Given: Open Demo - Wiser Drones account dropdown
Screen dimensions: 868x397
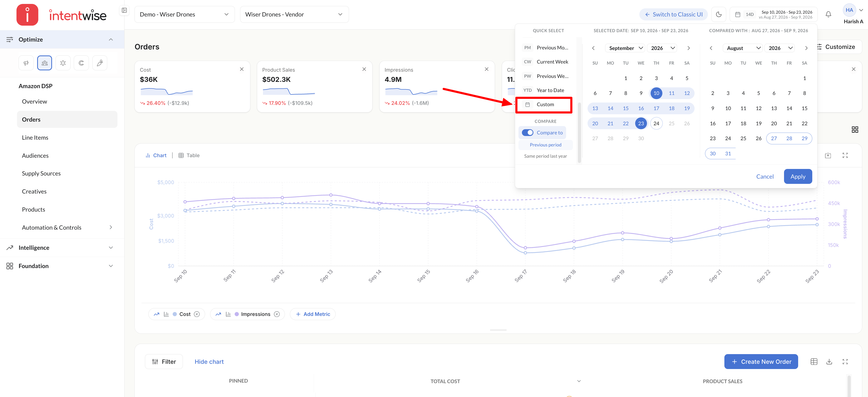Looking at the screenshot, I should [x=184, y=14].
